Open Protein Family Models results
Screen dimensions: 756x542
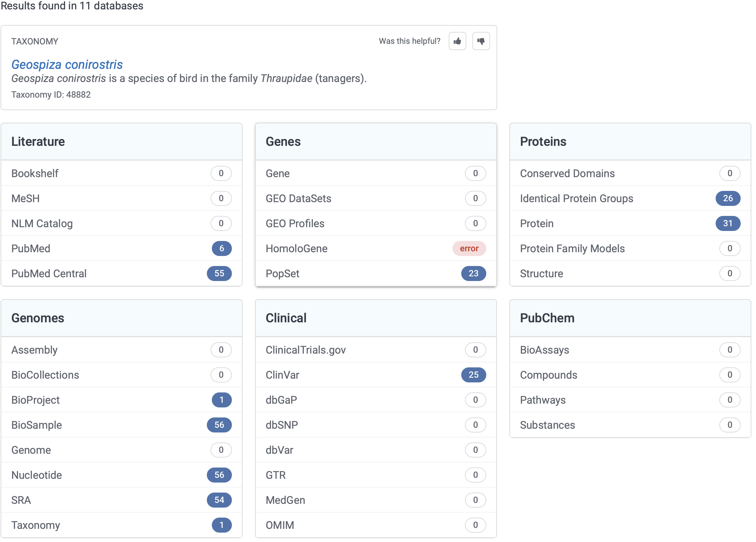pyautogui.click(x=630, y=248)
